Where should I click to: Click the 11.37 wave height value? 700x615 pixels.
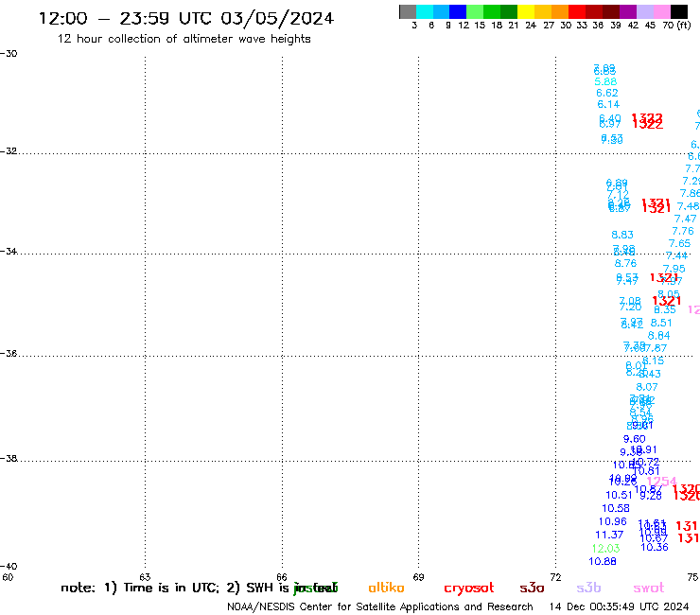click(x=609, y=535)
